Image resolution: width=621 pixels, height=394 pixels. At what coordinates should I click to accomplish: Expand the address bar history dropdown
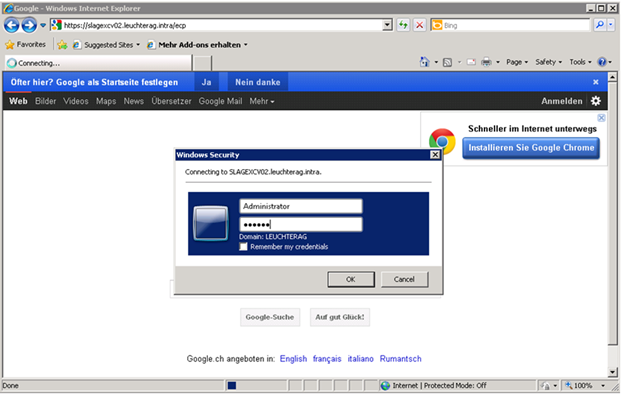point(387,25)
